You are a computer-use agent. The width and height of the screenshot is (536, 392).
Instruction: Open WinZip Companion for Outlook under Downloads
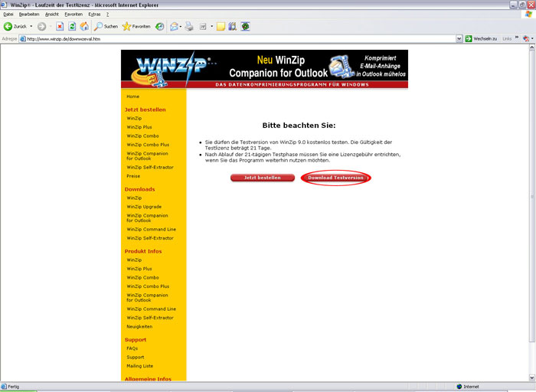pyautogui.click(x=147, y=218)
